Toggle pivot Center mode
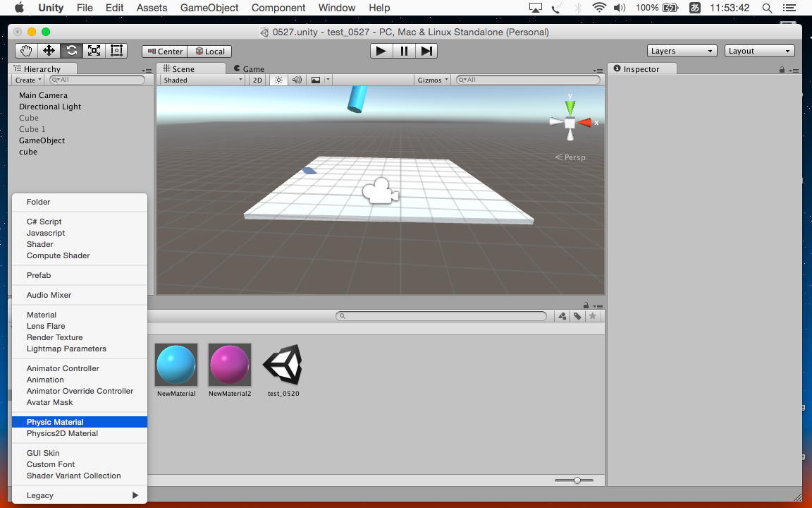Viewport: 812px width, 508px height. coord(165,52)
